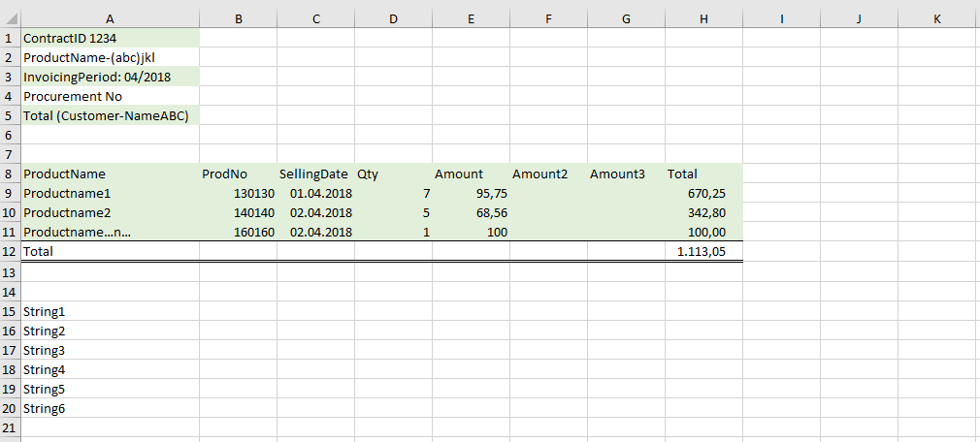Click the String6 cell

coord(109,409)
